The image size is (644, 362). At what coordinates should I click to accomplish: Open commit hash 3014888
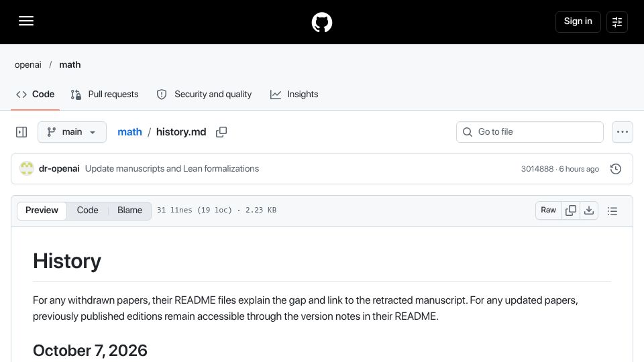[537, 169]
